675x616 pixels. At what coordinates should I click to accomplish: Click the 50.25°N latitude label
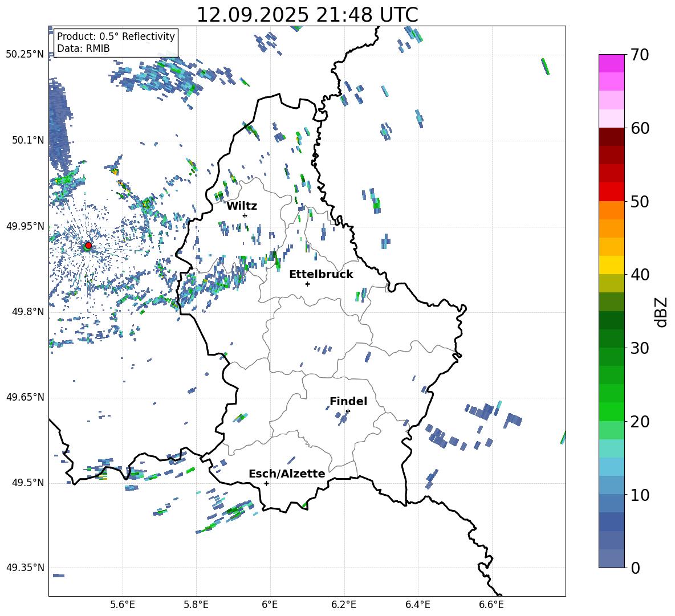25,55
